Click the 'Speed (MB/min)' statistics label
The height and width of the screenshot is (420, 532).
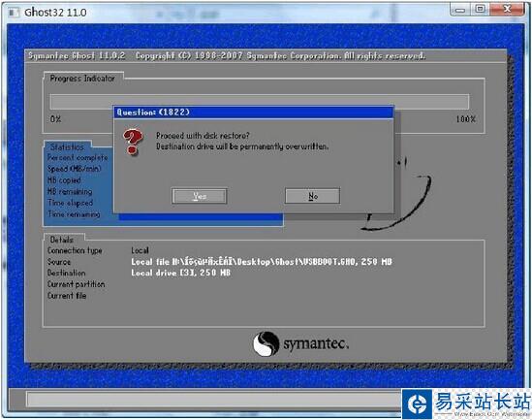tap(75, 169)
